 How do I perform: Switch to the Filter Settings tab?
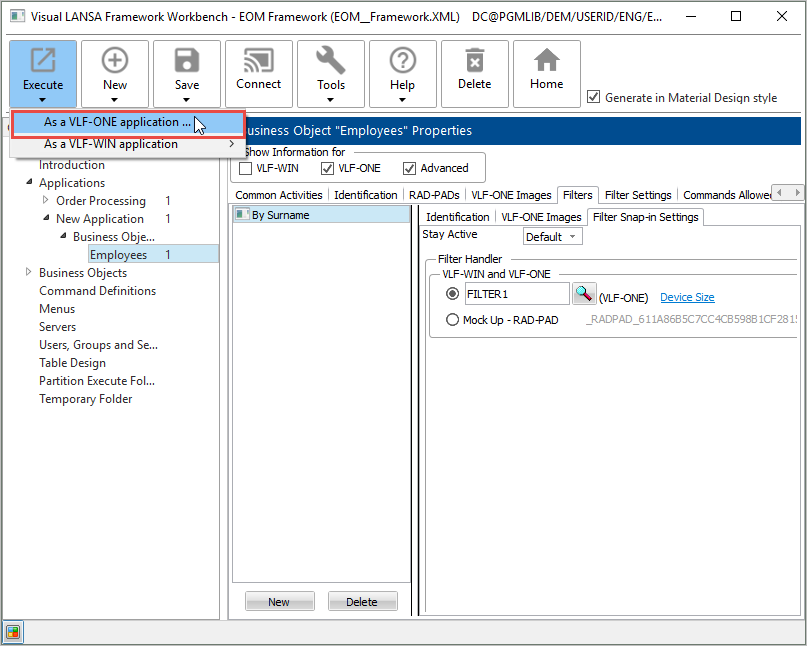click(x=637, y=195)
